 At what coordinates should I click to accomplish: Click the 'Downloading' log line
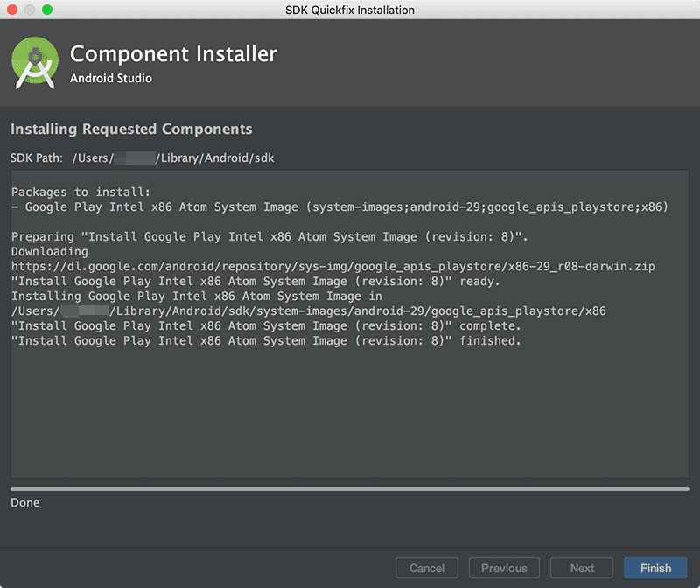click(50, 252)
